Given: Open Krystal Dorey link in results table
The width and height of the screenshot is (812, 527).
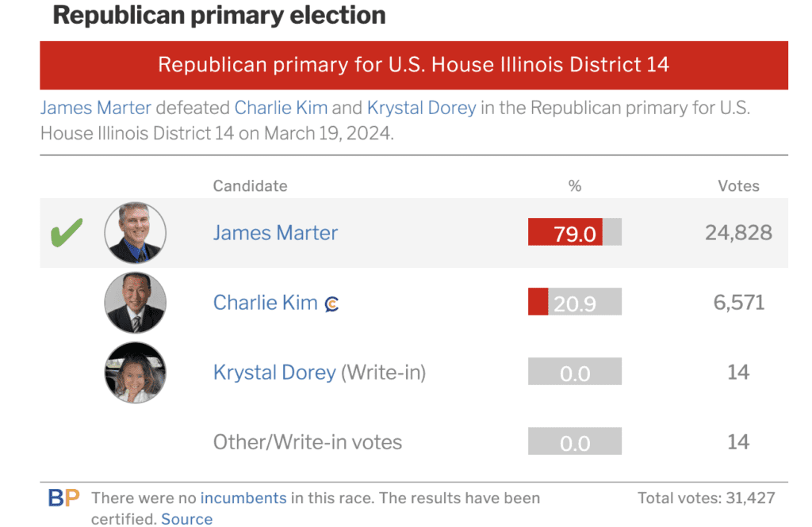Looking at the screenshot, I should [x=274, y=372].
